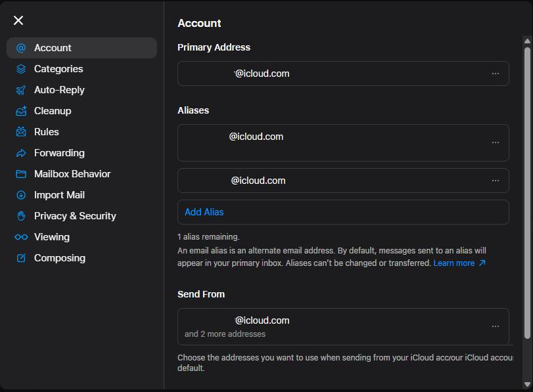Close the settings panel with the X
The image size is (533, 392).
18,20
